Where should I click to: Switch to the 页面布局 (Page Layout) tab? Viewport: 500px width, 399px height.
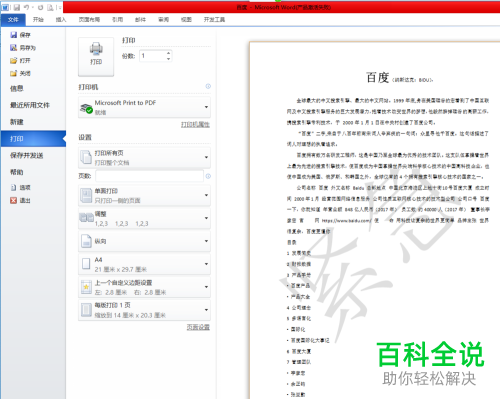(x=89, y=20)
